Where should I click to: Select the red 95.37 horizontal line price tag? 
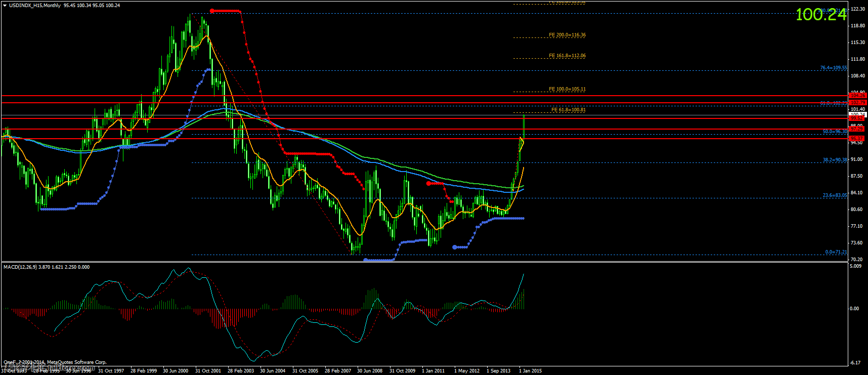(857, 138)
